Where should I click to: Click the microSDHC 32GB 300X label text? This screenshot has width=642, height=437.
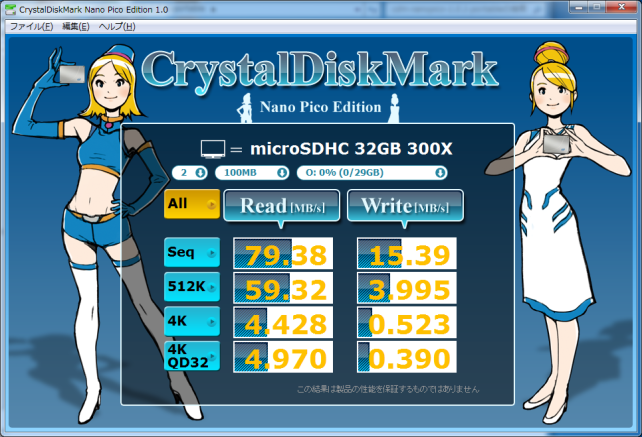pos(351,149)
